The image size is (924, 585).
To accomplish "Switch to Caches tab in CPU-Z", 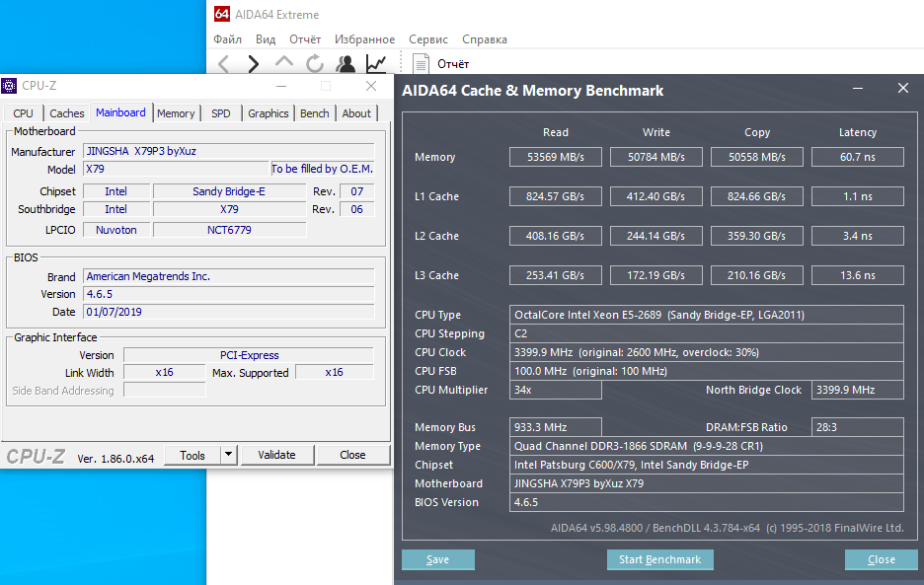I will [66, 113].
